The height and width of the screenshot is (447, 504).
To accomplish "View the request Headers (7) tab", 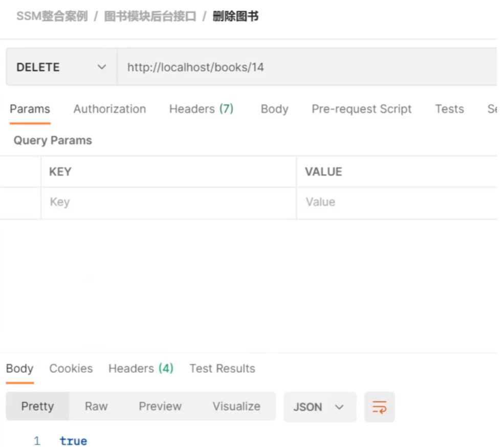I will (x=201, y=109).
